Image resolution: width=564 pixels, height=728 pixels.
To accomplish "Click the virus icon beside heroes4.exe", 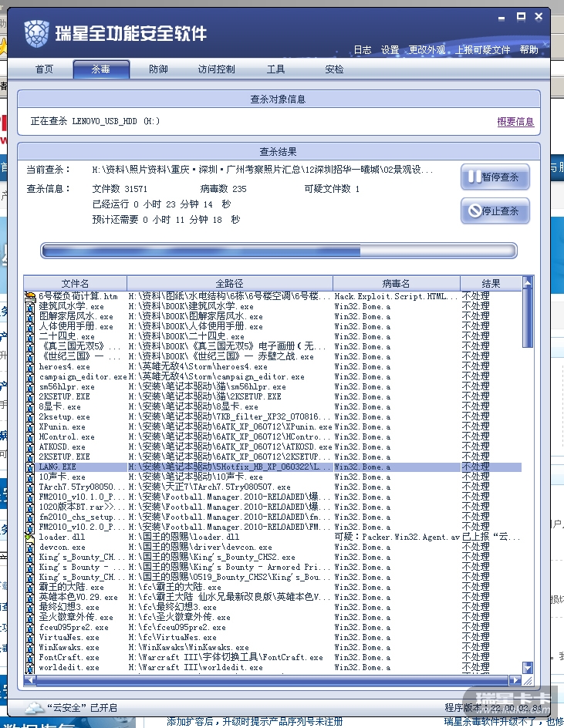I will coord(30,367).
